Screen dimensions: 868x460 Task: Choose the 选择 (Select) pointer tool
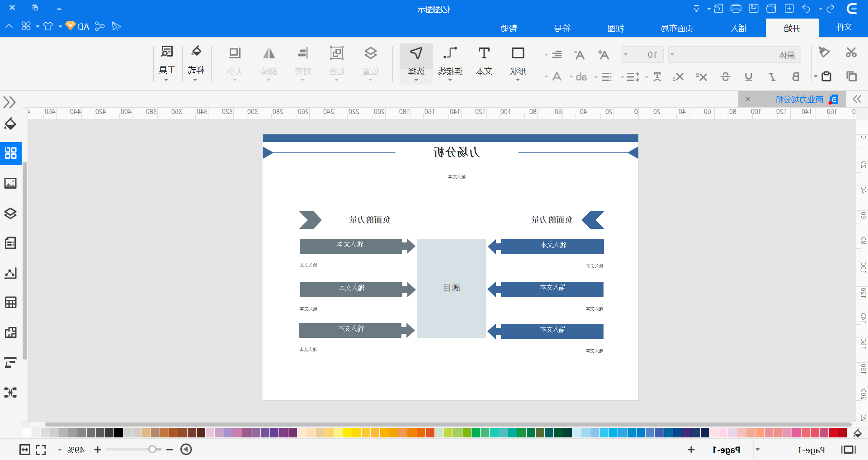[416, 63]
